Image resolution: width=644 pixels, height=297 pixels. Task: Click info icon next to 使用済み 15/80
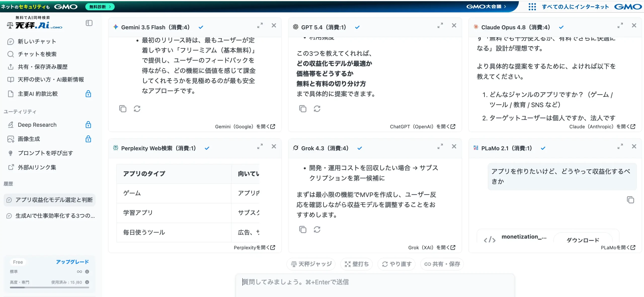coord(87,282)
